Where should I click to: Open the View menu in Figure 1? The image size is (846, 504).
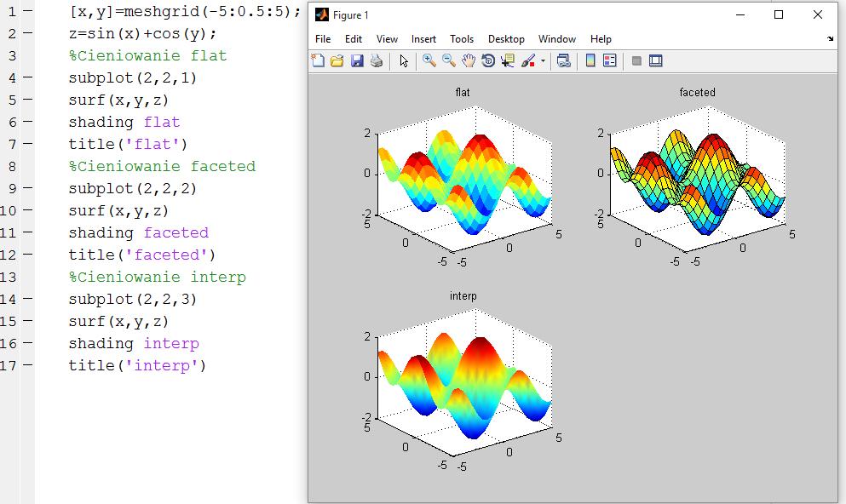click(387, 39)
